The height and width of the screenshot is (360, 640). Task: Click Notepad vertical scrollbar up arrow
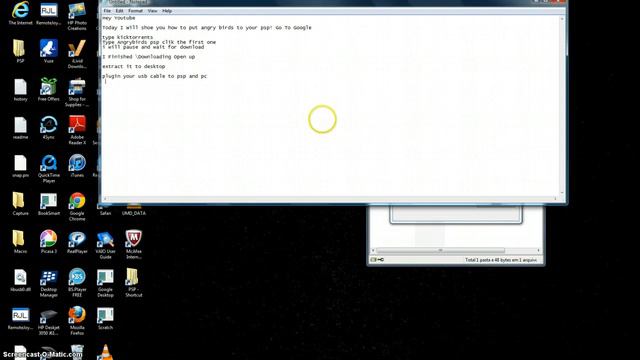click(x=562, y=19)
